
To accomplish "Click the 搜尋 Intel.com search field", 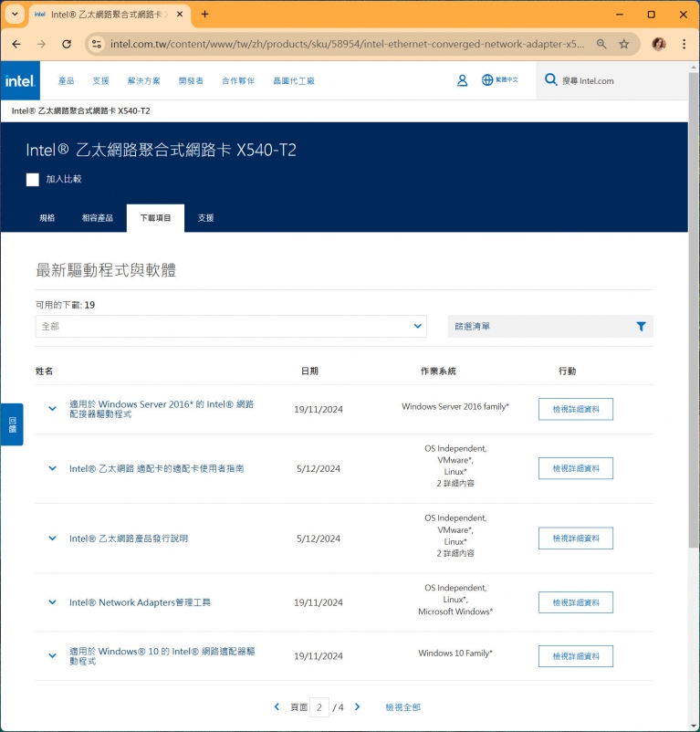I will click(611, 80).
